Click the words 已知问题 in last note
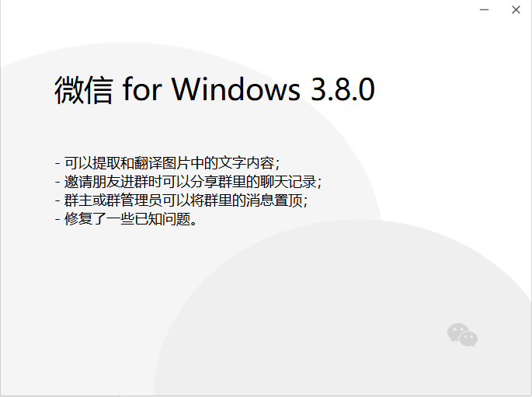The image size is (532, 397). (x=163, y=219)
